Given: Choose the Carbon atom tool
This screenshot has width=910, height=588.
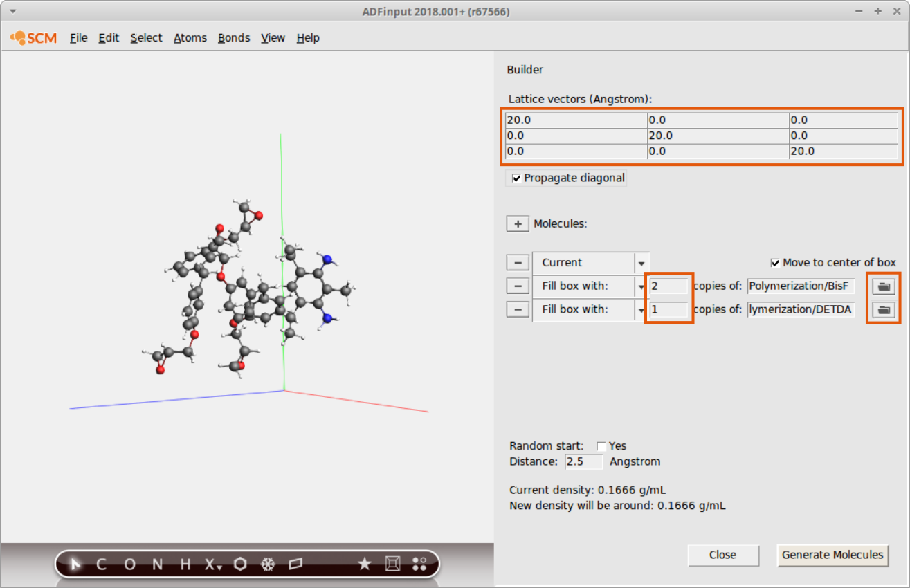Looking at the screenshot, I should [101, 564].
